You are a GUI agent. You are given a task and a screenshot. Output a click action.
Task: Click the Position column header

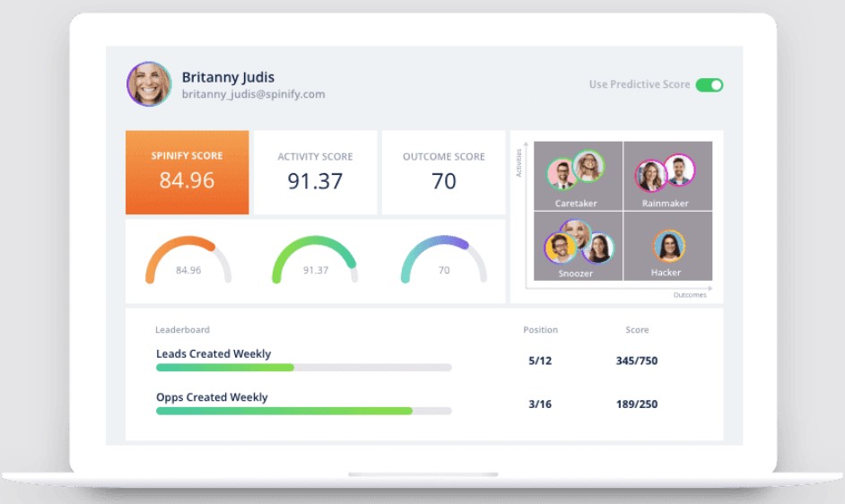click(541, 330)
